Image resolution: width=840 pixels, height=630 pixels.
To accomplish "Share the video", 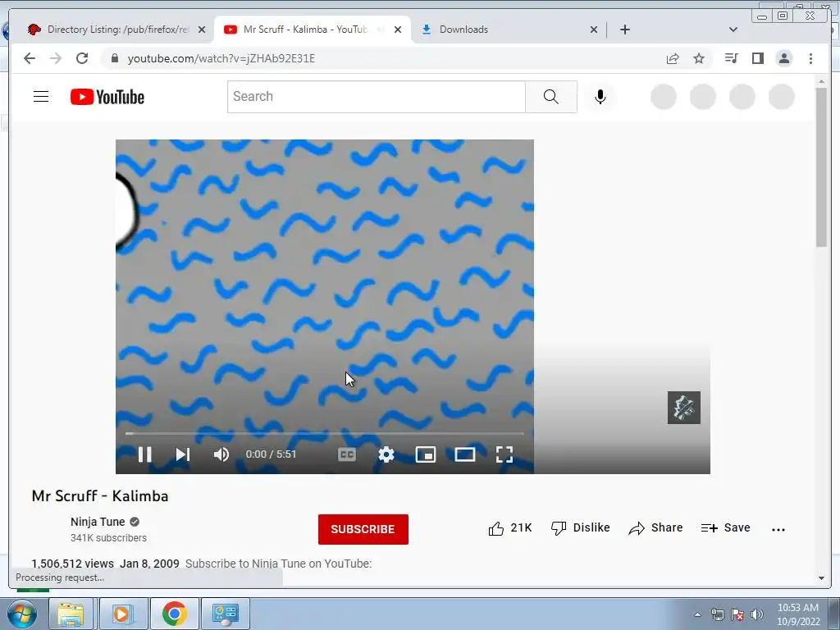I will click(x=655, y=528).
